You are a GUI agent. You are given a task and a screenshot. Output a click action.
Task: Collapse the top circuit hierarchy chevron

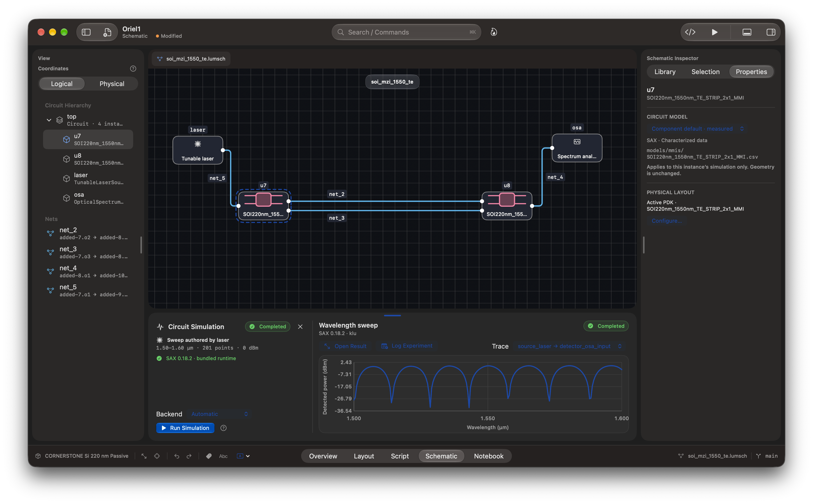pos(49,120)
